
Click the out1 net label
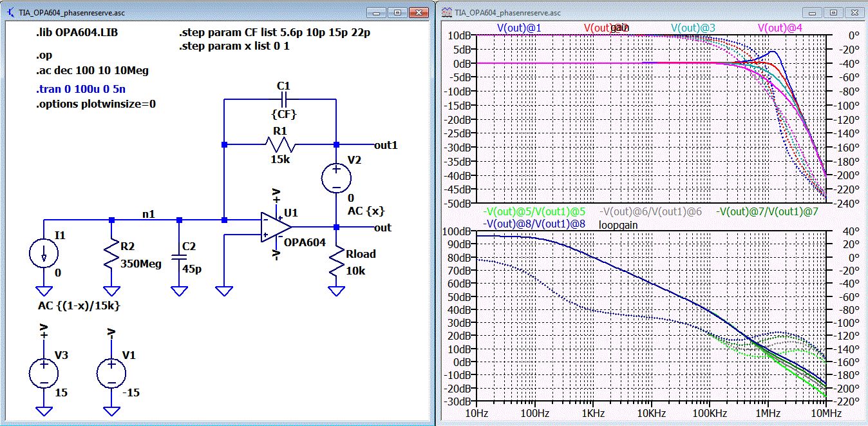click(x=386, y=145)
